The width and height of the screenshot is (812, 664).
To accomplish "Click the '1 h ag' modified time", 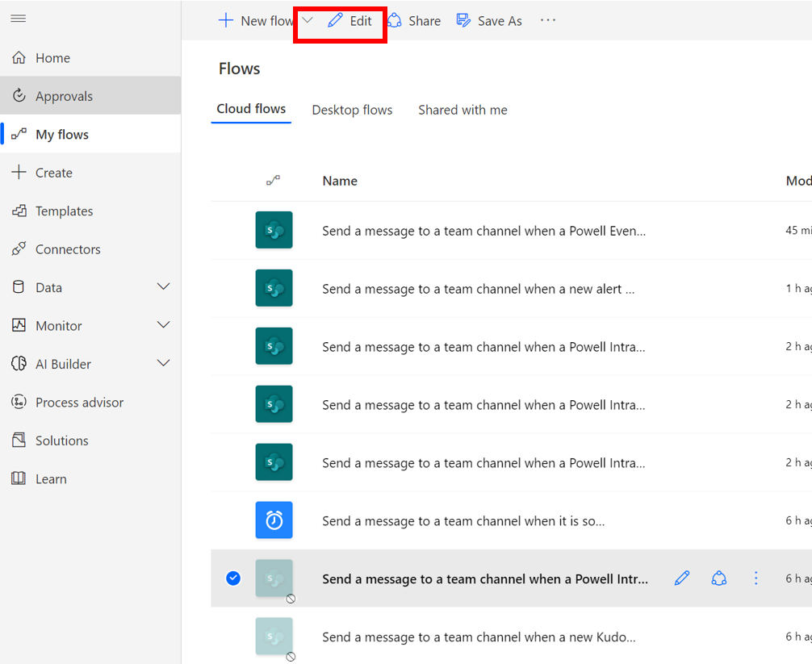I will click(x=798, y=288).
